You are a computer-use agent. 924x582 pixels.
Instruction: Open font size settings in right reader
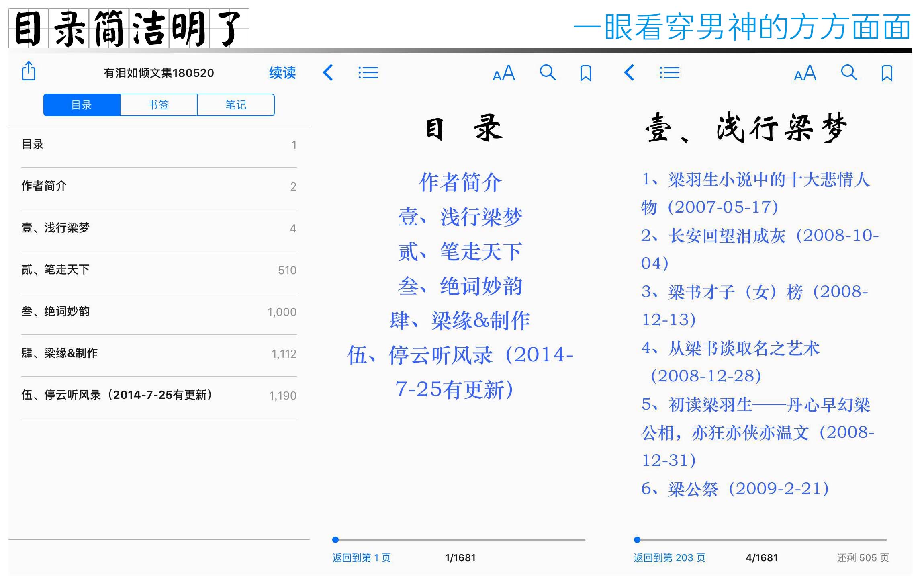pos(805,73)
